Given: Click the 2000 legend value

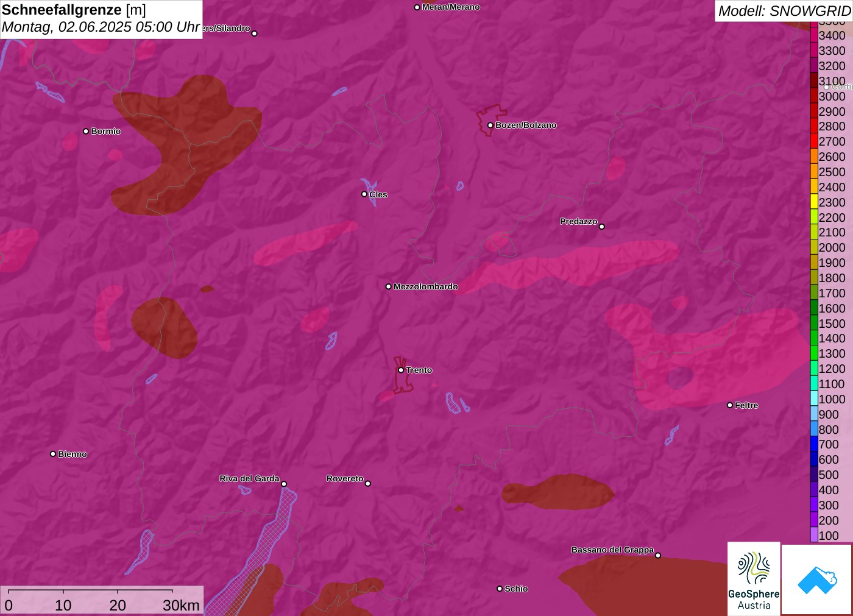Looking at the screenshot, I should point(832,247).
